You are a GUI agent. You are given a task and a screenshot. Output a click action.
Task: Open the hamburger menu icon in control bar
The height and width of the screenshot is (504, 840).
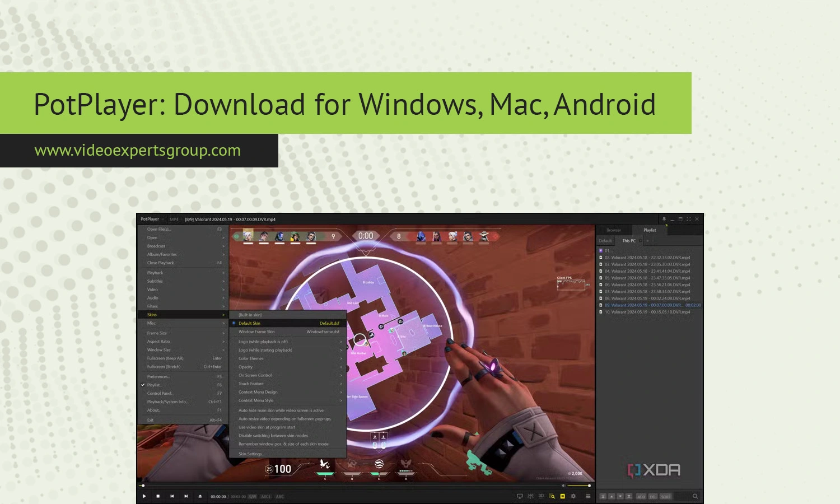coord(588,496)
